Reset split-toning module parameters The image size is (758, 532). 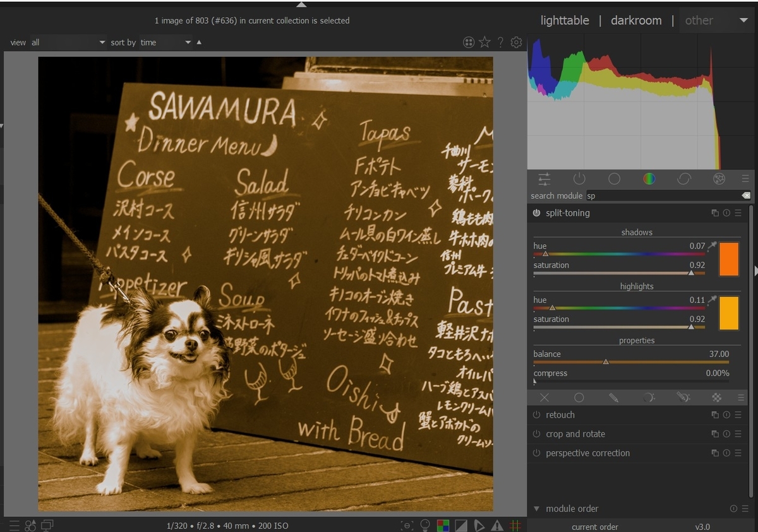[x=726, y=213]
